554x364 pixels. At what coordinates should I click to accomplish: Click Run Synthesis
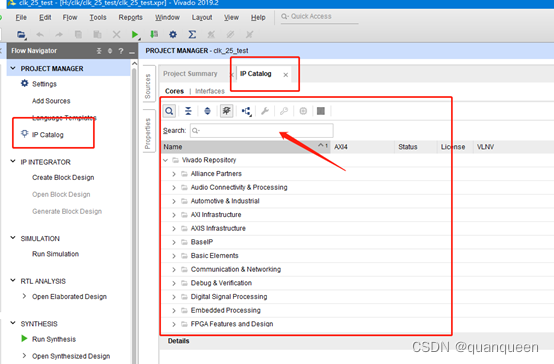click(54, 339)
